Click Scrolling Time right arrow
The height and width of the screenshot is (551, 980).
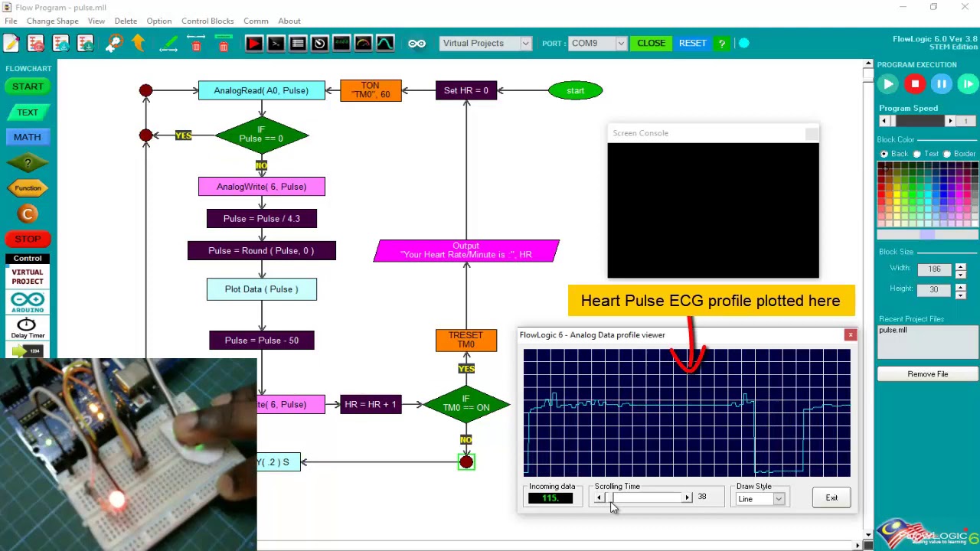(x=687, y=498)
